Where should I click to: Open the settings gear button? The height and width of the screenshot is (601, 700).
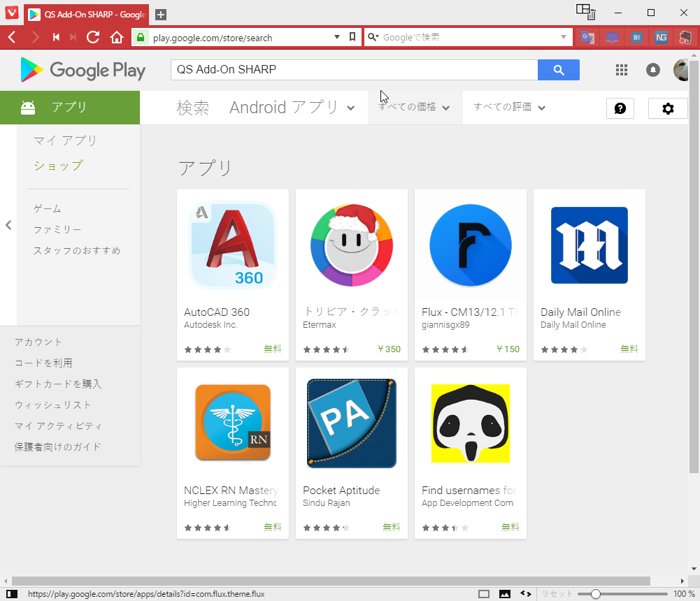[667, 108]
